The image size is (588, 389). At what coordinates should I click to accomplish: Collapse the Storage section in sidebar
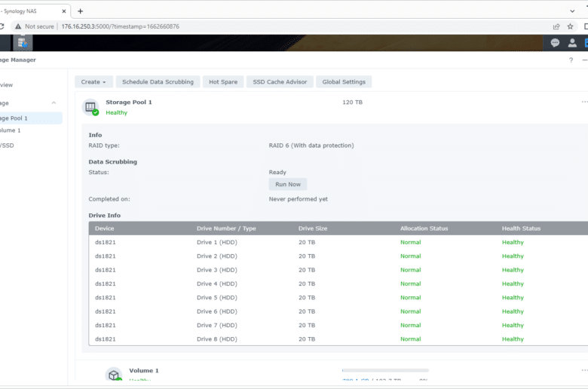(x=54, y=103)
